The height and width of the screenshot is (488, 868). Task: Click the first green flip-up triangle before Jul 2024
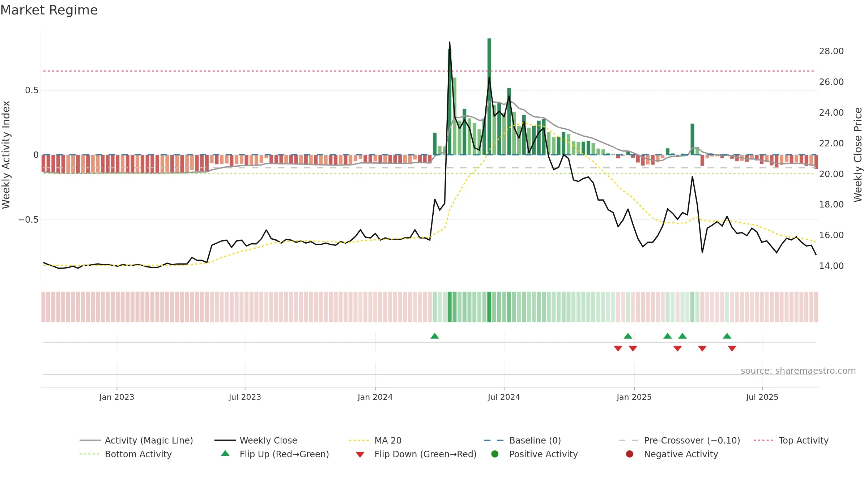tap(435, 336)
